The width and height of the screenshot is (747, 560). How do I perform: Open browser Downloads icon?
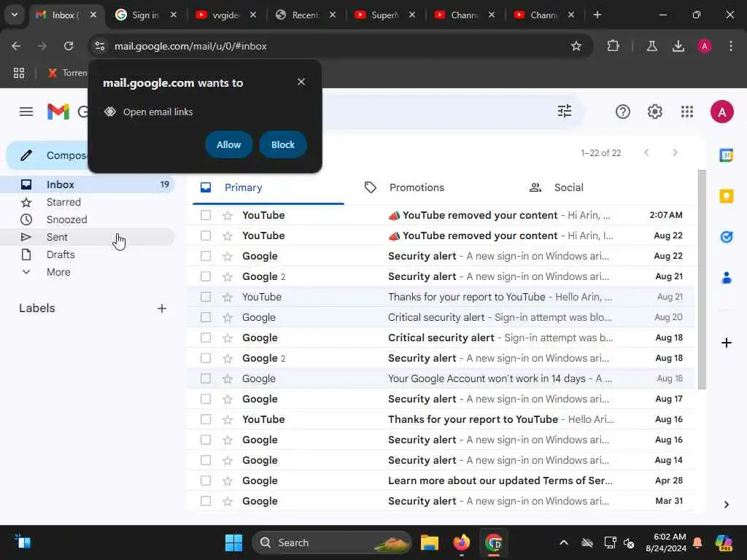pos(678,46)
